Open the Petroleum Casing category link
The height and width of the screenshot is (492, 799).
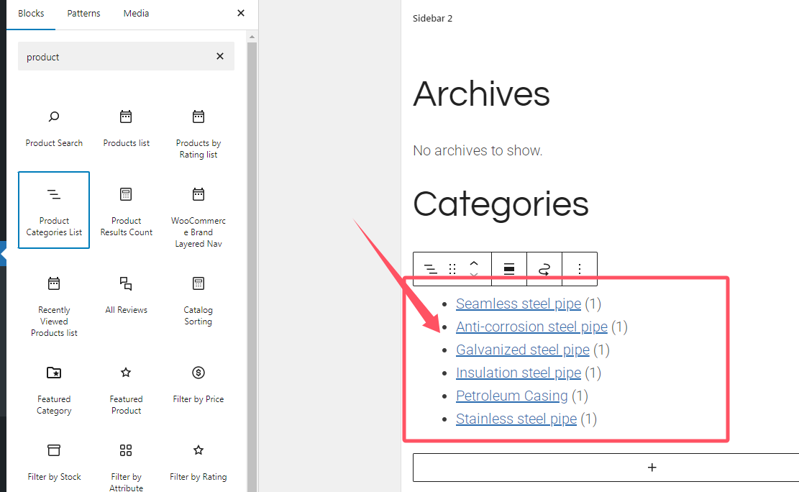(x=512, y=396)
